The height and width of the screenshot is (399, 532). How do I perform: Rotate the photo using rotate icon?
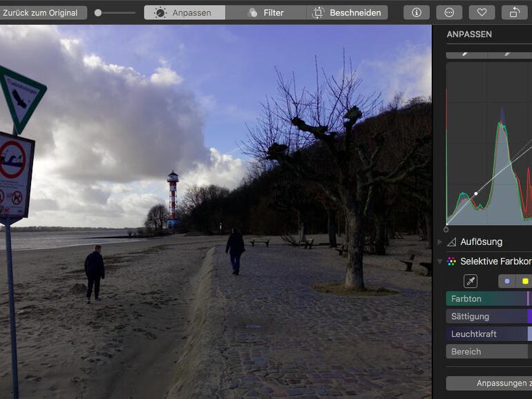pyautogui.click(x=515, y=12)
